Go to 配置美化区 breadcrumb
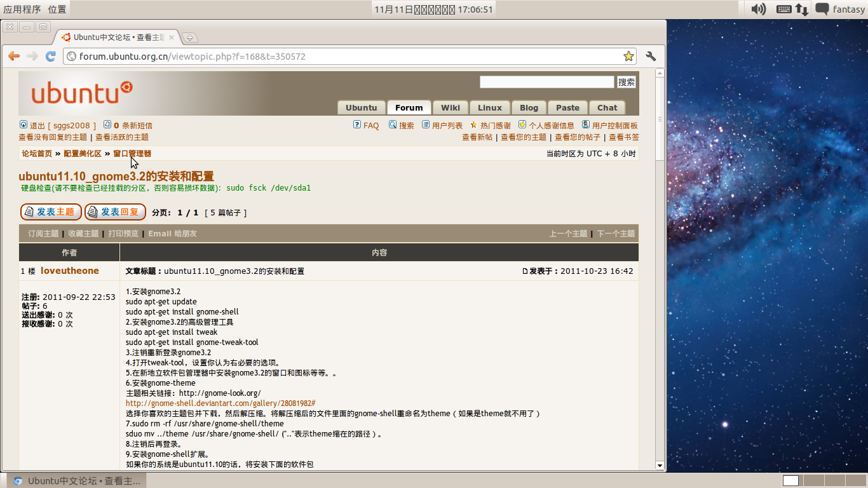The width and height of the screenshot is (868, 488). (83, 154)
